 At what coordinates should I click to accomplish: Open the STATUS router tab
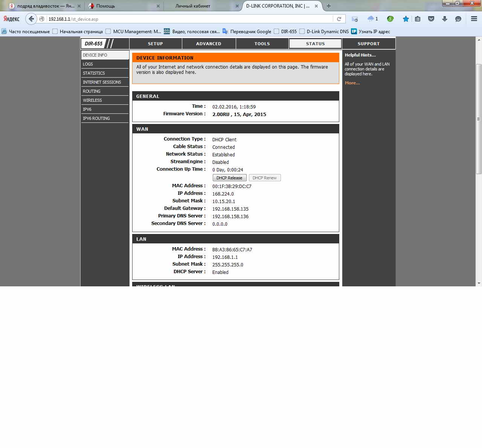[316, 44]
